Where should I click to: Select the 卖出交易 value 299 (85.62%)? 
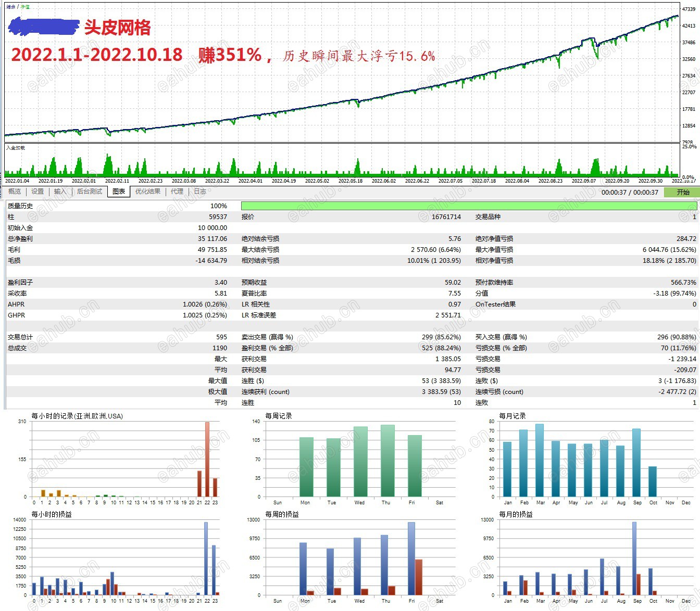[442, 337]
